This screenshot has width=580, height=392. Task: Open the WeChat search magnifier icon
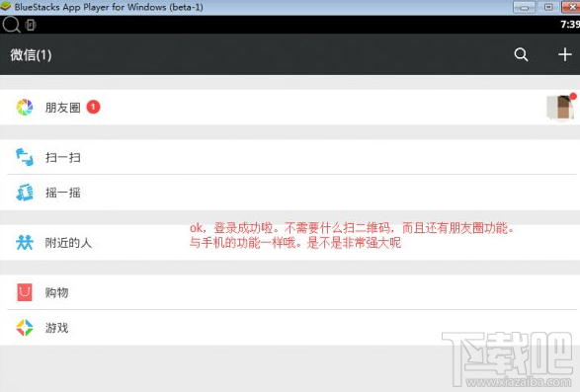[521, 54]
